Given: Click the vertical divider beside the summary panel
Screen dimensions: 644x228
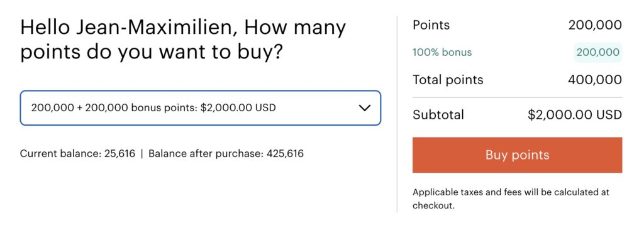Looking at the screenshot, I should [397, 114].
